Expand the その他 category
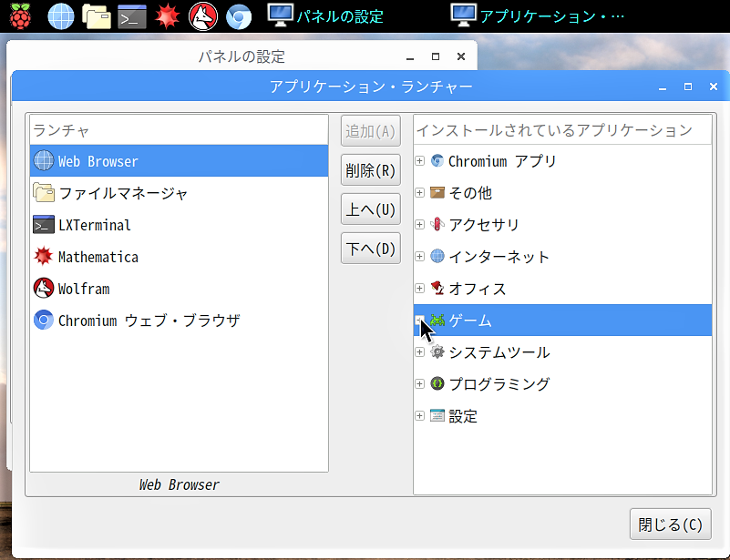 [x=420, y=192]
